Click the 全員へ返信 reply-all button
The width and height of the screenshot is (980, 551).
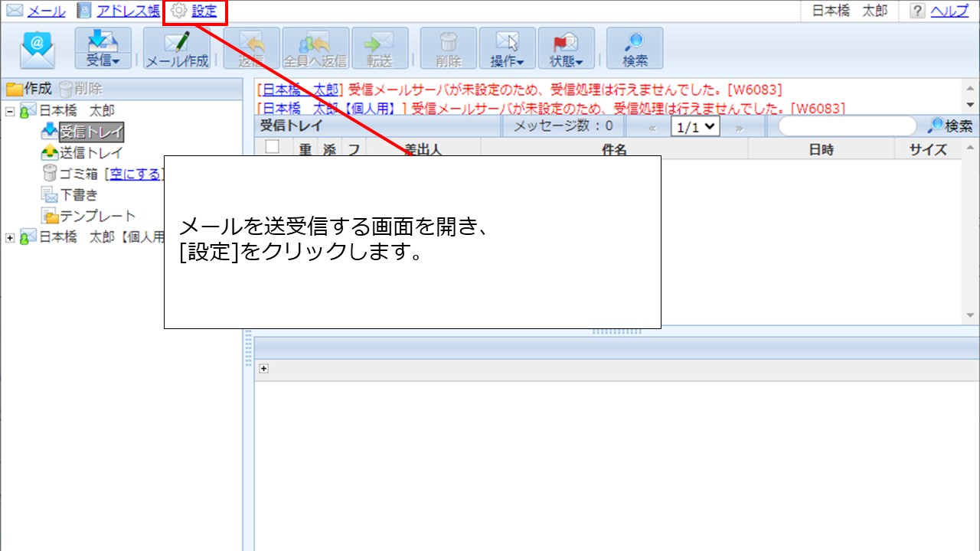point(315,49)
